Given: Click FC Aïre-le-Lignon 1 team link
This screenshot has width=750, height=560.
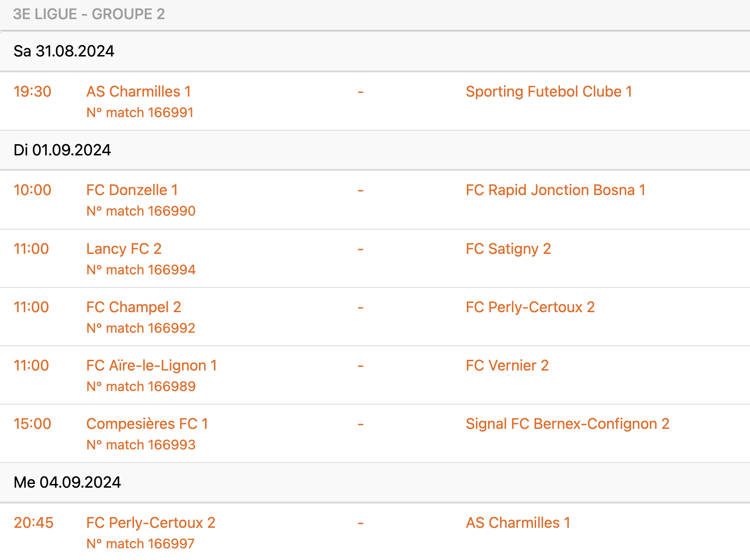Looking at the screenshot, I should [x=151, y=365].
